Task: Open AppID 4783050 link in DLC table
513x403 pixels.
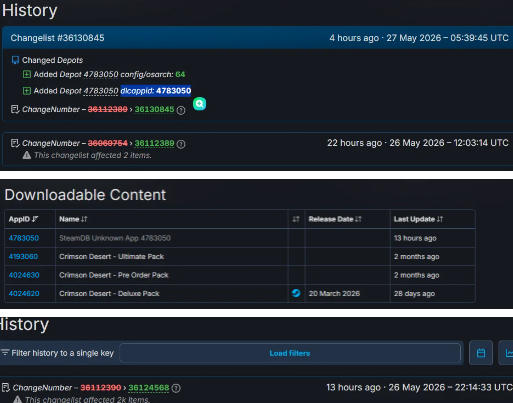Action: pyautogui.click(x=24, y=238)
